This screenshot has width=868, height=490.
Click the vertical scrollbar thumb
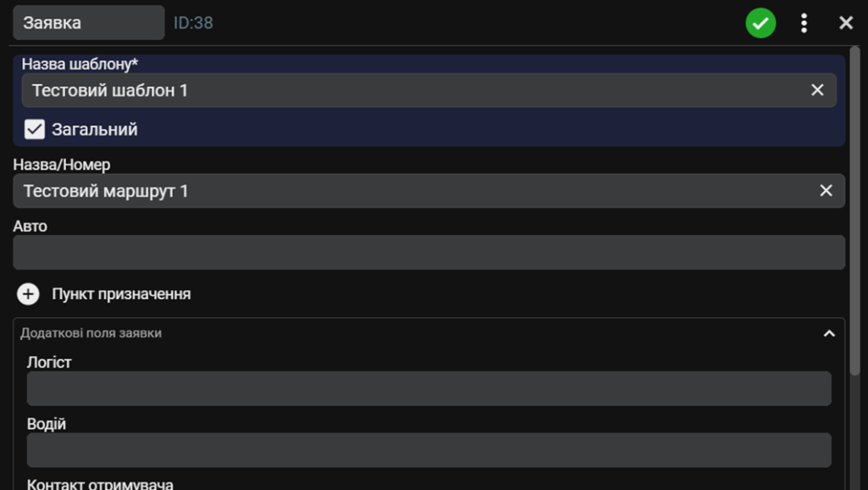pyautogui.click(x=854, y=210)
